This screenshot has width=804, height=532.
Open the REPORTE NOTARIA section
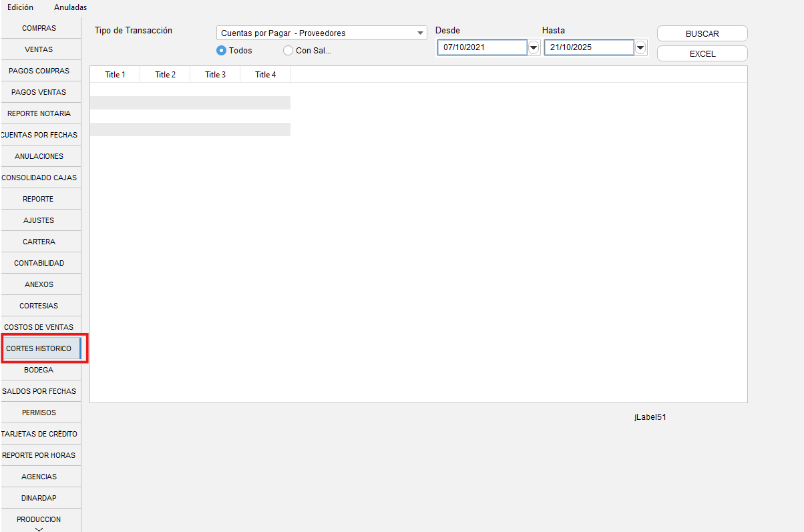(x=39, y=113)
